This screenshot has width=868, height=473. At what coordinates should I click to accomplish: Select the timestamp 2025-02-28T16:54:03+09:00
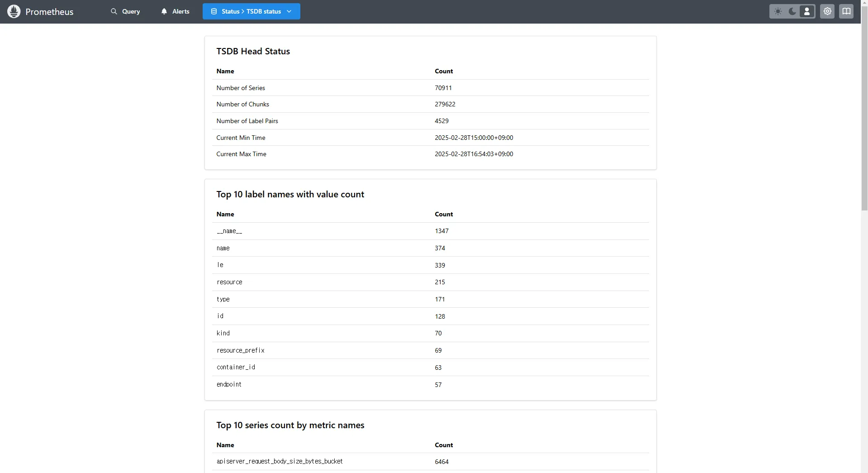474,154
